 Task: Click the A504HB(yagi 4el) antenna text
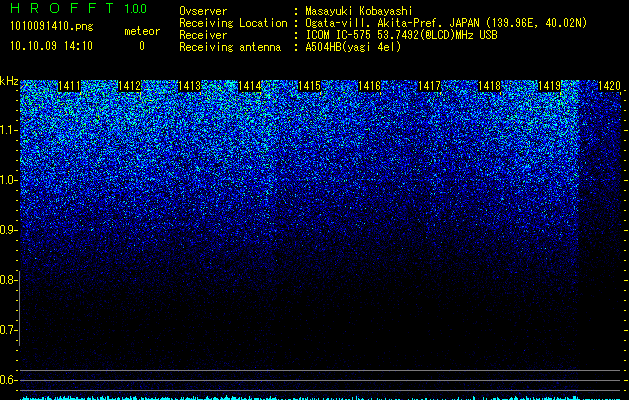pyautogui.click(x=353, y=47)
